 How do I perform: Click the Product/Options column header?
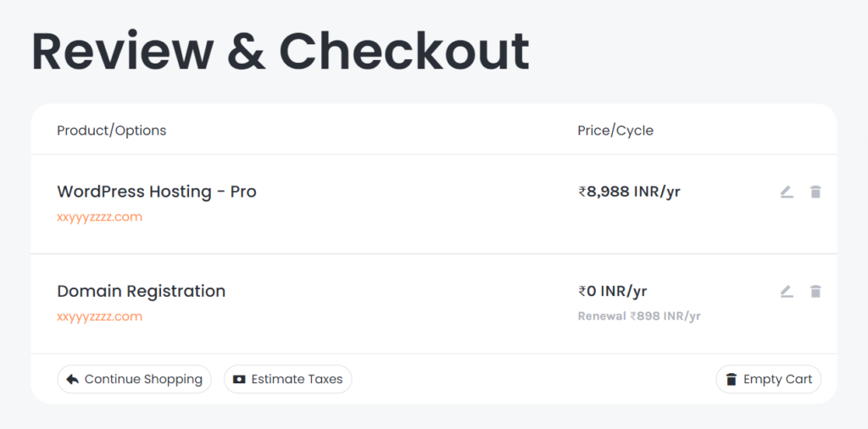click(111, 131)
